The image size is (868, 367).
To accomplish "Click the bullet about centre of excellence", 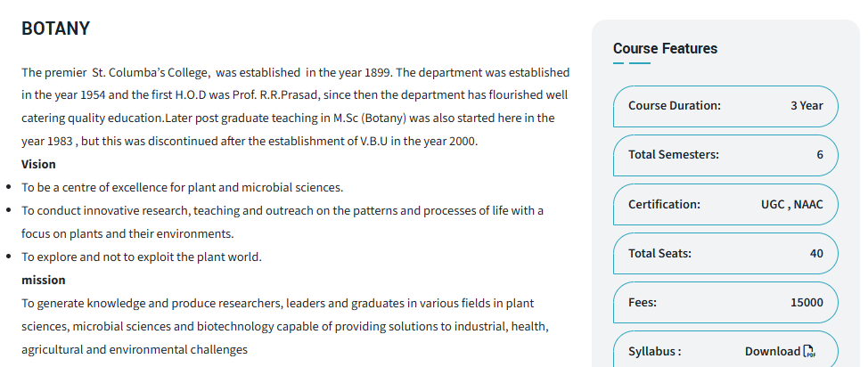I will pos(182,187).
